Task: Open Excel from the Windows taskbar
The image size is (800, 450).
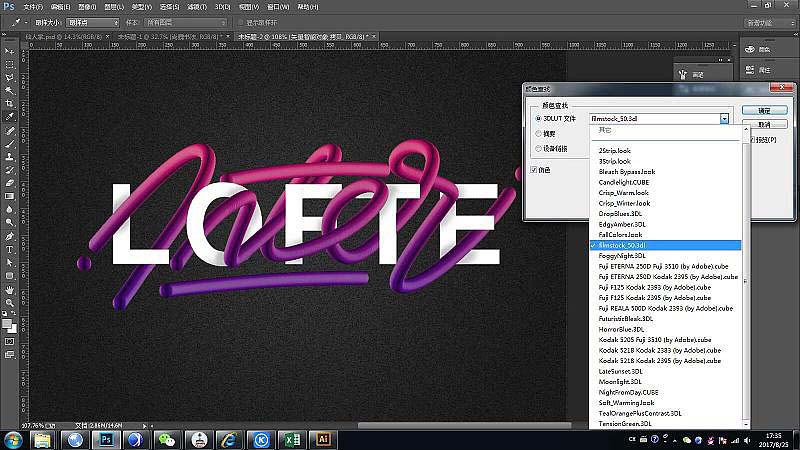Action: click(x=292, y=439)
